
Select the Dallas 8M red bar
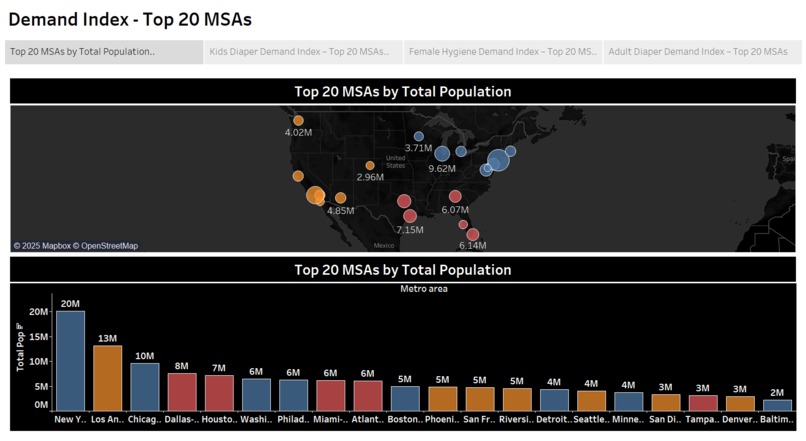pyautogui.click(x=182, y=392)
